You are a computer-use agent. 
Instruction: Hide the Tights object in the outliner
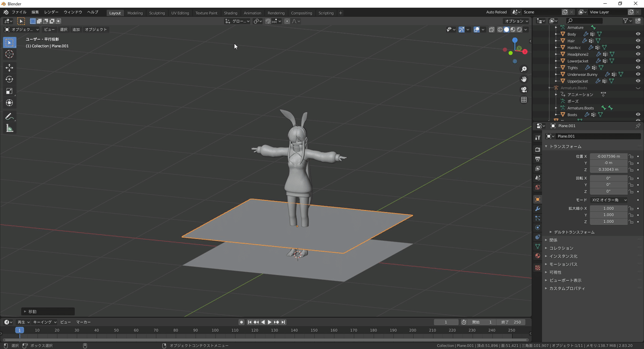(638, 68)
